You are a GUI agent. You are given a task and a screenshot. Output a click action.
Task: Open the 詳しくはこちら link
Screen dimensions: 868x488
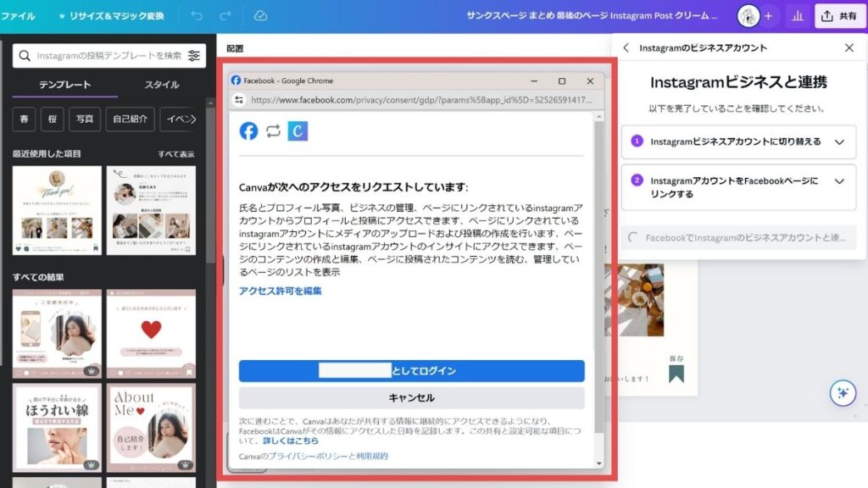pyautogui.click(x=291, y=441)
